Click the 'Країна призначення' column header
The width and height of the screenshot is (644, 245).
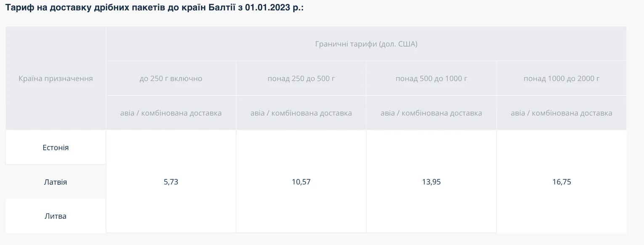click(56, 78)
